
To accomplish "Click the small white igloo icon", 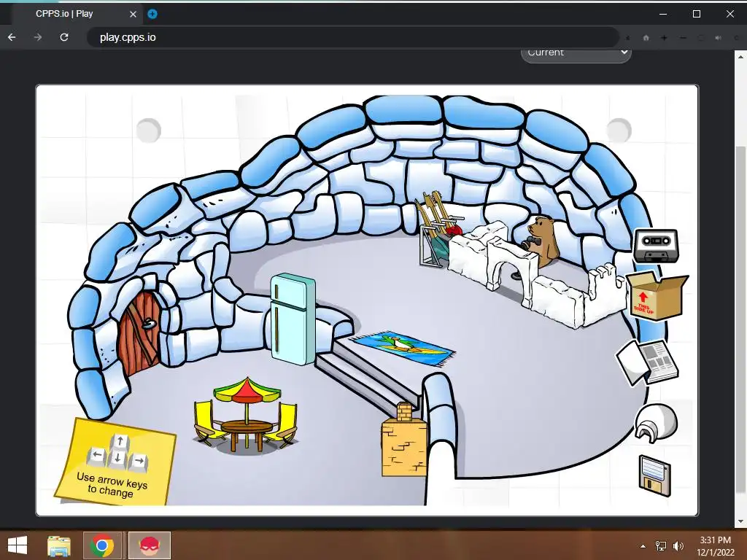I will tap(656, 421).
